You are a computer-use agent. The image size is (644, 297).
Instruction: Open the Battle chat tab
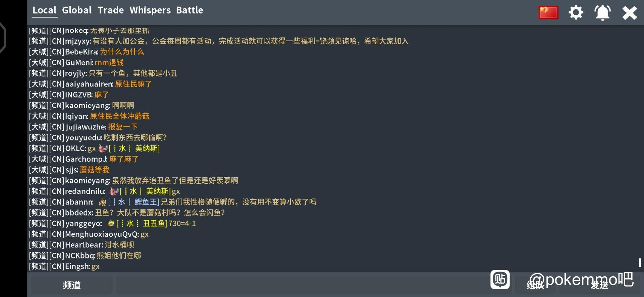pos(190,10)
